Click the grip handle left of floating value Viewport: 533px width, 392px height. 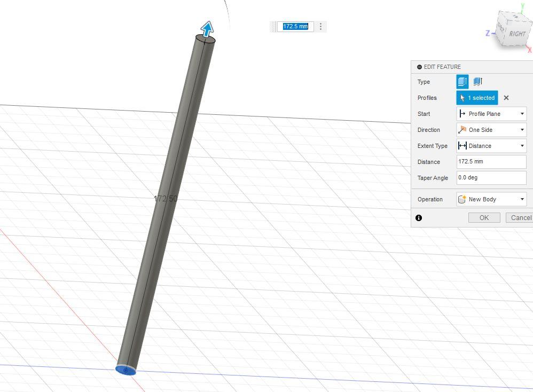coord(273,27)
